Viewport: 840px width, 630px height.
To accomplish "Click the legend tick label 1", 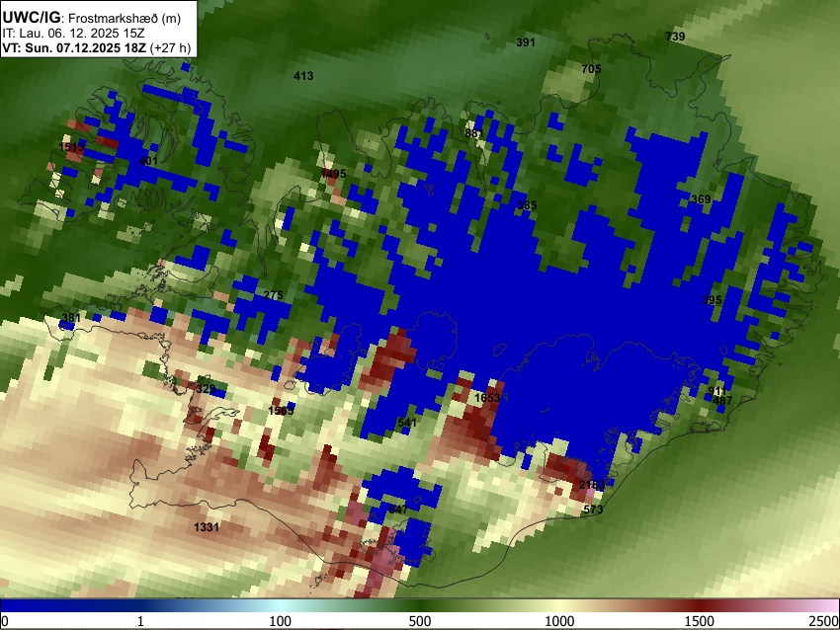I will click(140, 621).
